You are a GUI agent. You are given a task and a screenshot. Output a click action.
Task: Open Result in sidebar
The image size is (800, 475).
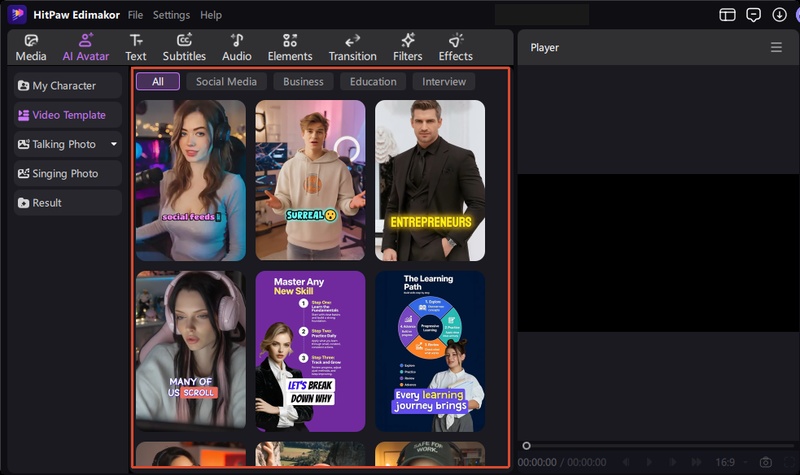[x=68, y=203]
